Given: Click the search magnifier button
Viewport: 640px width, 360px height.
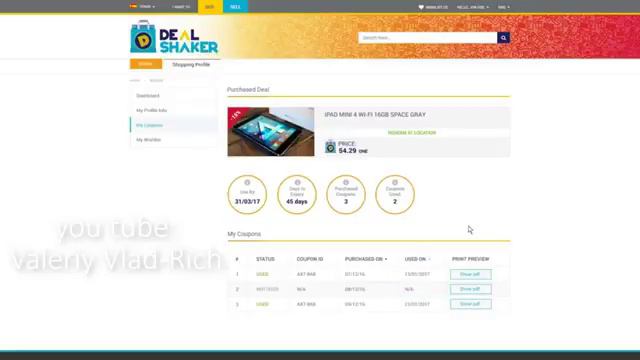Looking at the screenshot, I should tap(503, 38).
